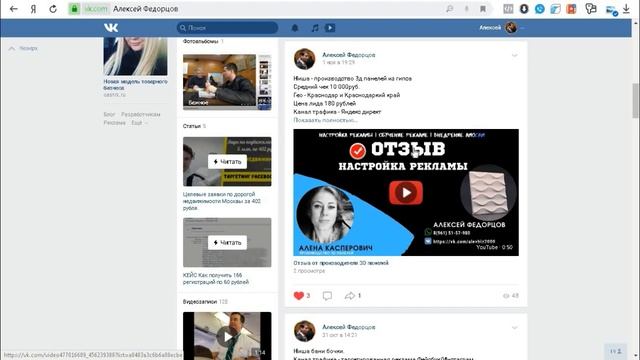The width and height of the screenshot is (640, 360).
Task: Go back with the browser back arrow
Action: (13, 9)
